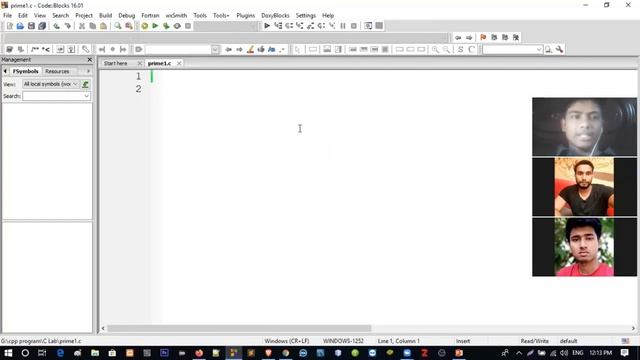The image size is (640, 360).
Task: Zoom in using the browse toolbar magnifier
Action: pyautogui.click(x=436, y=49)
